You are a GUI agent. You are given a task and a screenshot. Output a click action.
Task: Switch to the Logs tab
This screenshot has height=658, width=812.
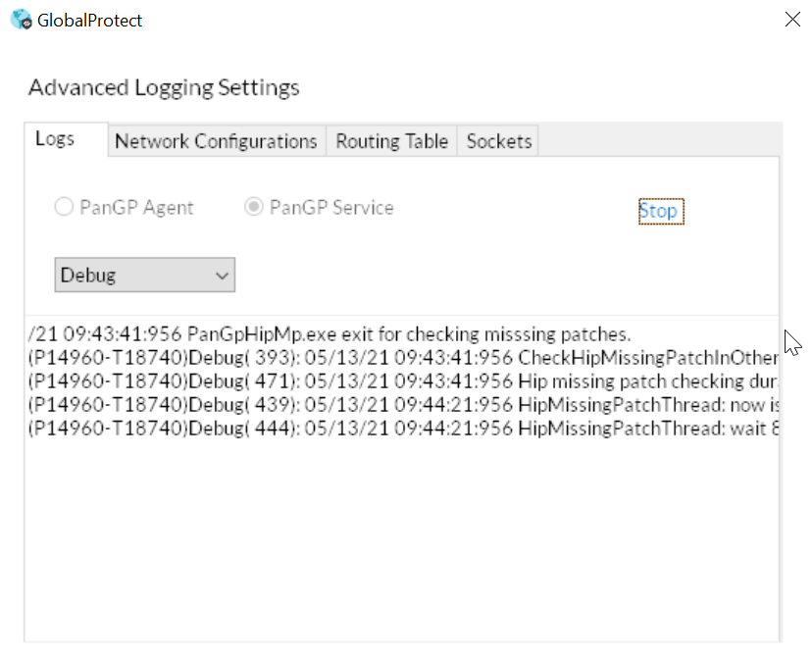click(x=55, y=139)
